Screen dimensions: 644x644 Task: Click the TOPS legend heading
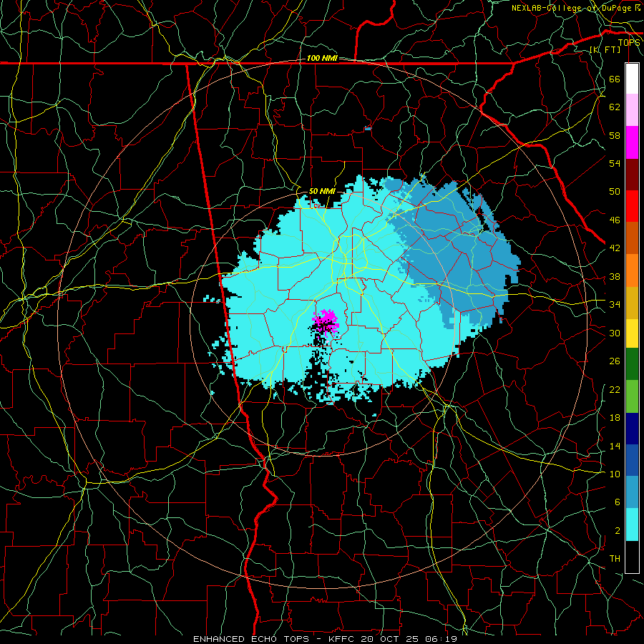[x=629, y=43]
